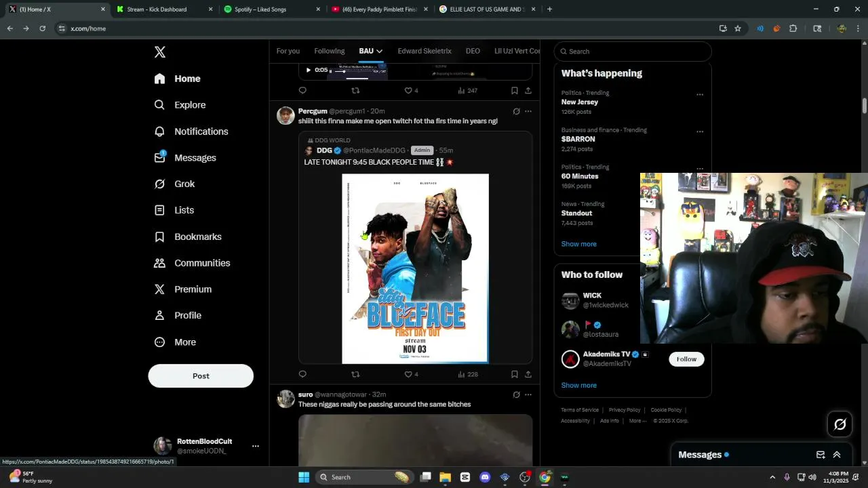Screen dimensions: 868x488
Task: Open Discord from taskbar
Action: [485, 477]
